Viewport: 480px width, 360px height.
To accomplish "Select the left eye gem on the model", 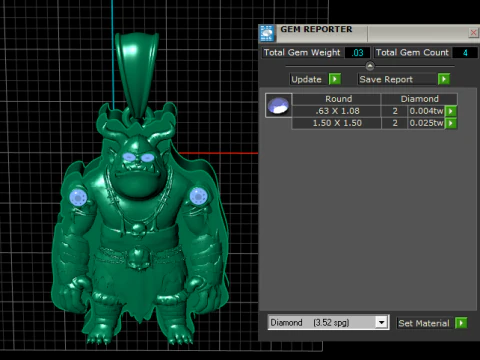I will pyautogui.click(x=129, y=157).
